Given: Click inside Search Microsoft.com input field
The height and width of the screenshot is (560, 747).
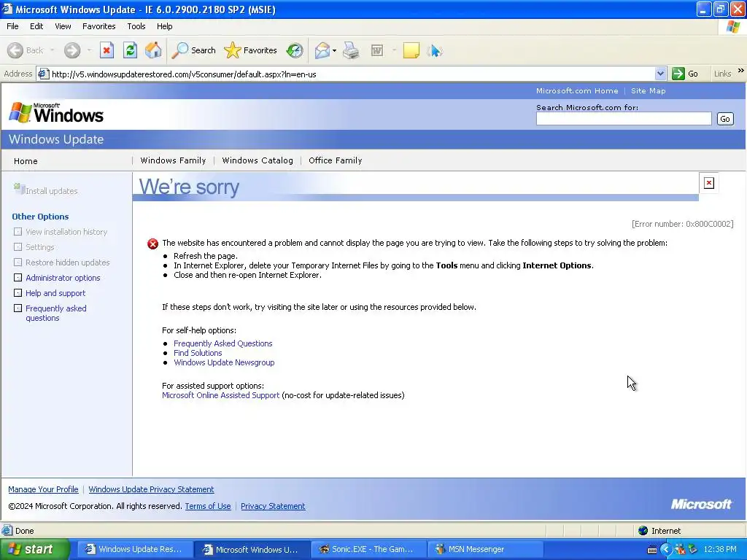Looking at the screenshot, I should (x=624, y=119).
